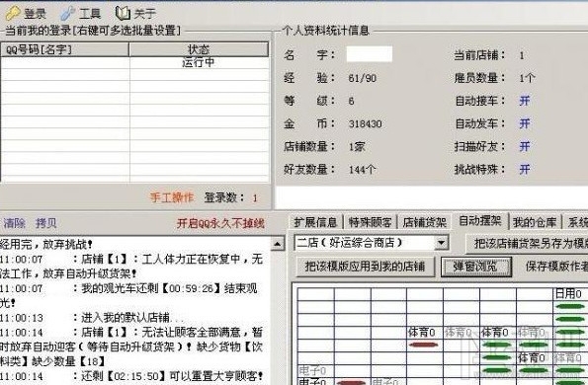This screenshot has height=385, width=588.
Task: Click the 手工操作 link
Action: point(172,197)
